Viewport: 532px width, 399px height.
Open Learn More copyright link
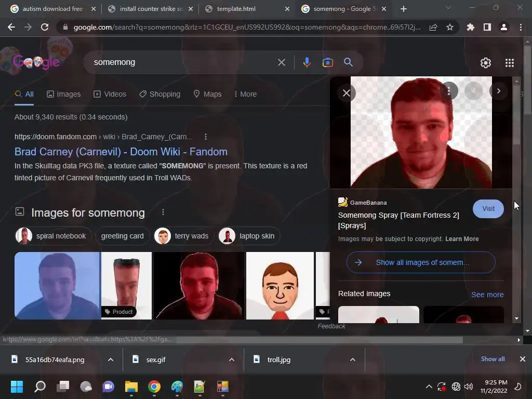462,239
